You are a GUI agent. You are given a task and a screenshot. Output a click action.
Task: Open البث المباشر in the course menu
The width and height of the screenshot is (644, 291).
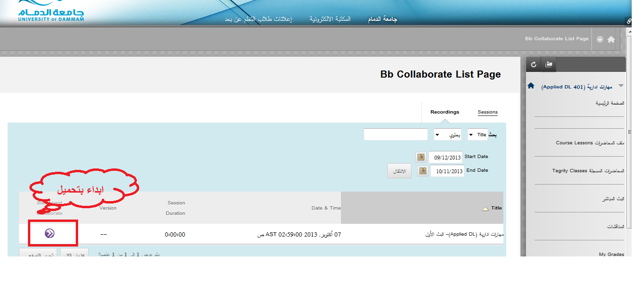tap(613, 199)
